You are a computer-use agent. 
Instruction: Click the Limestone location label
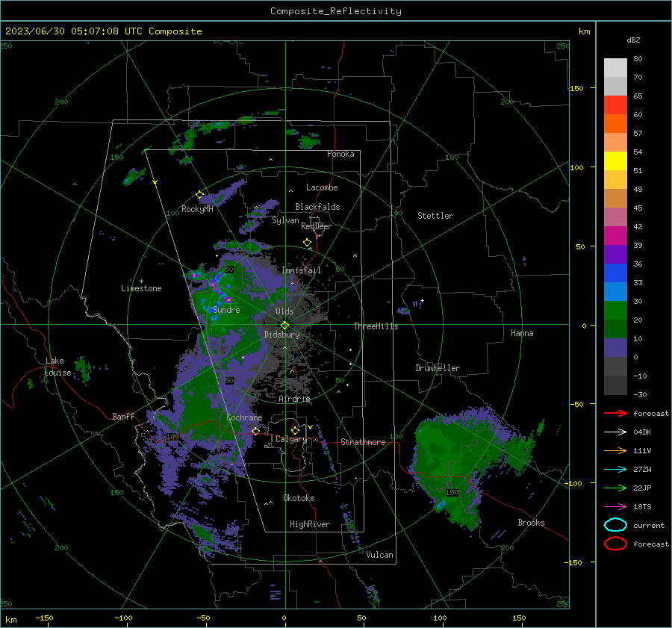141,288
